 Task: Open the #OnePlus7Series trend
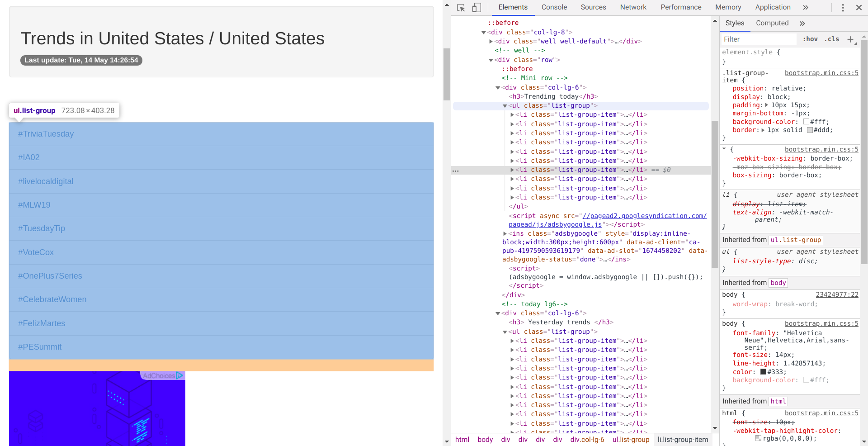tap(50, 276)
